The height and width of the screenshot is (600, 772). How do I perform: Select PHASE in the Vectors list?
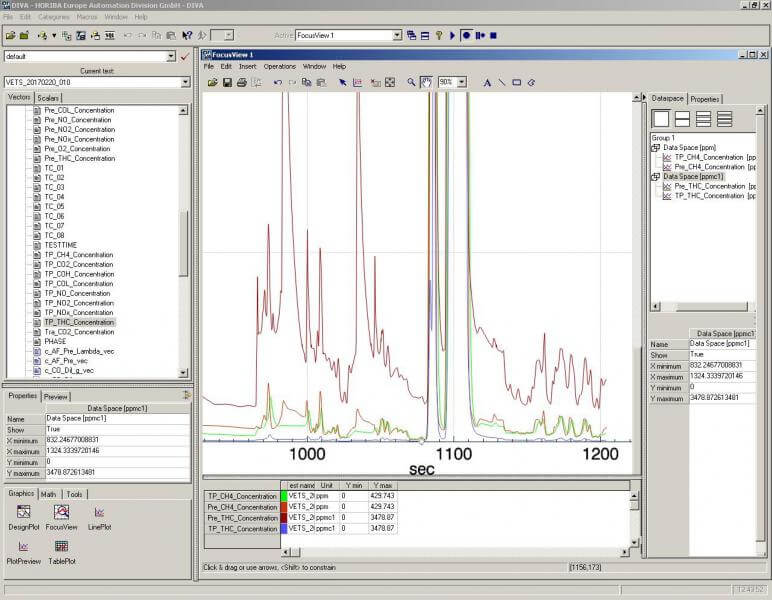55,342
